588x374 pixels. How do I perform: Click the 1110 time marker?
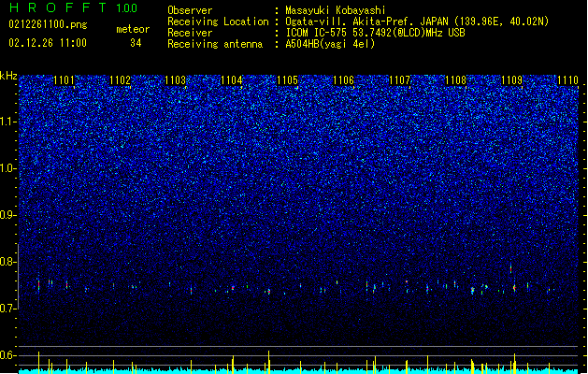[567, 80]
